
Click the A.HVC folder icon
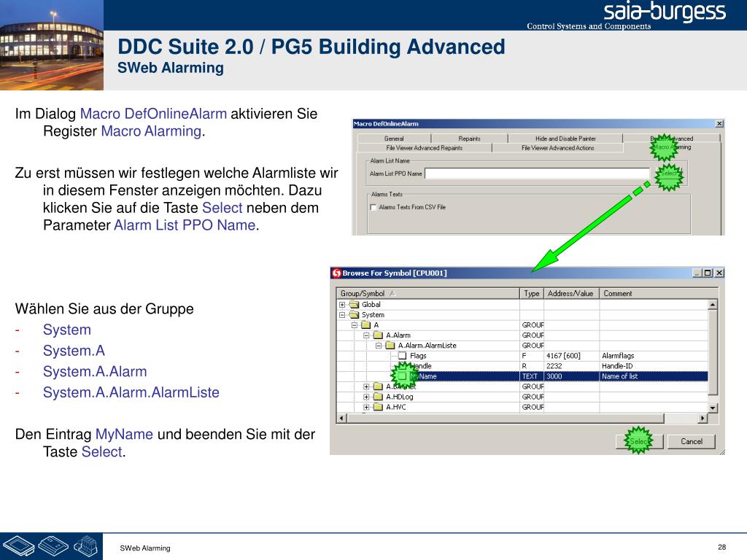(379, 407)
